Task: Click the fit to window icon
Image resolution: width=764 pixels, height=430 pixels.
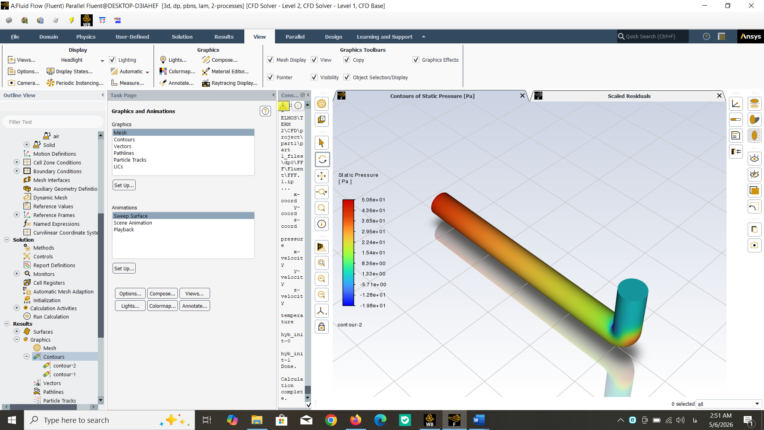Action: (322, 263)
